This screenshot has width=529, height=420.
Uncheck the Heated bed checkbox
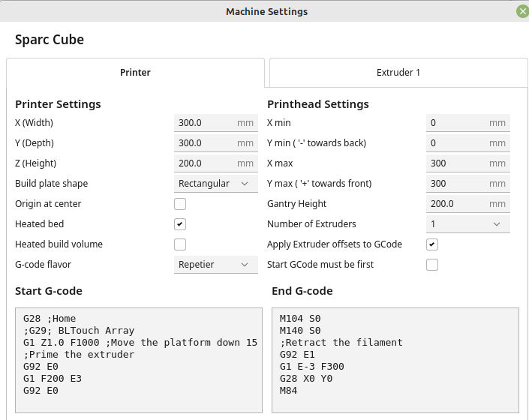click(x=180, y=224)
